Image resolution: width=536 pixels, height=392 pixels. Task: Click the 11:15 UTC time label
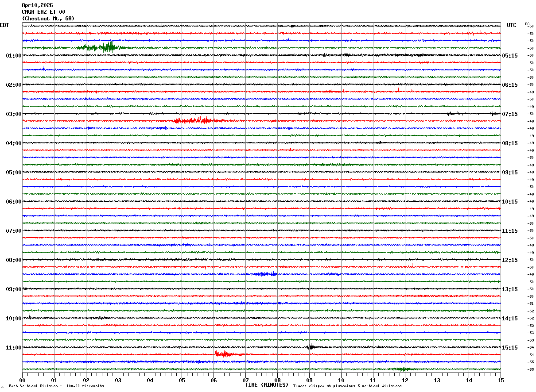[510, 231]
